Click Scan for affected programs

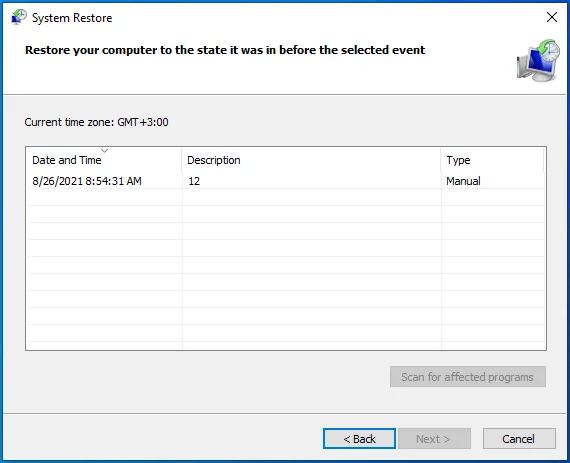tap(467, 377)
